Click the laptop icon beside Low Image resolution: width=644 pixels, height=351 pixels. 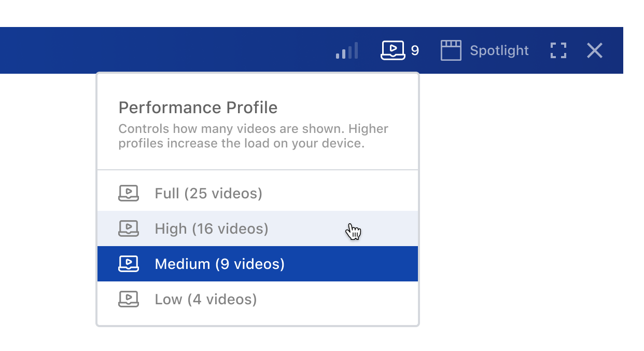[129, 299]
